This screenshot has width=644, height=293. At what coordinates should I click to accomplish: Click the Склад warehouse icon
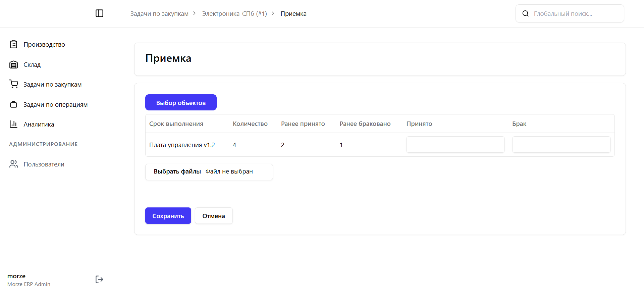coord(13,64)
